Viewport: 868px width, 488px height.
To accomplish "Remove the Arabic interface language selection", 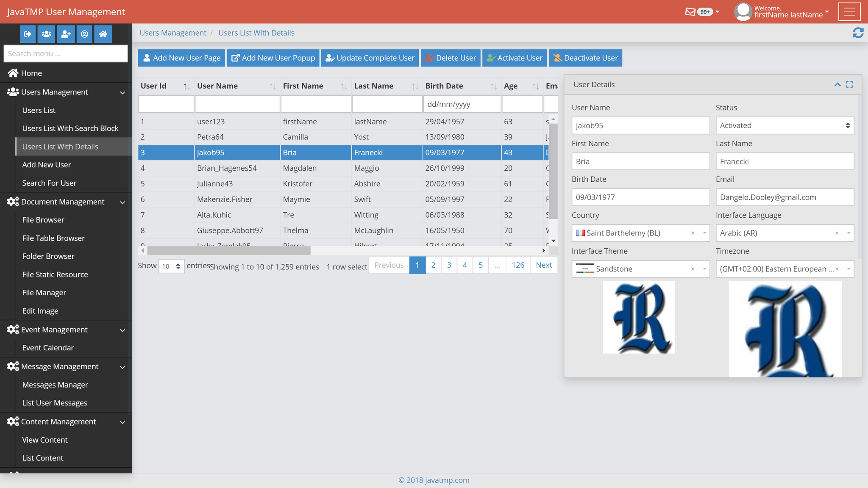I will click(837, 233).
